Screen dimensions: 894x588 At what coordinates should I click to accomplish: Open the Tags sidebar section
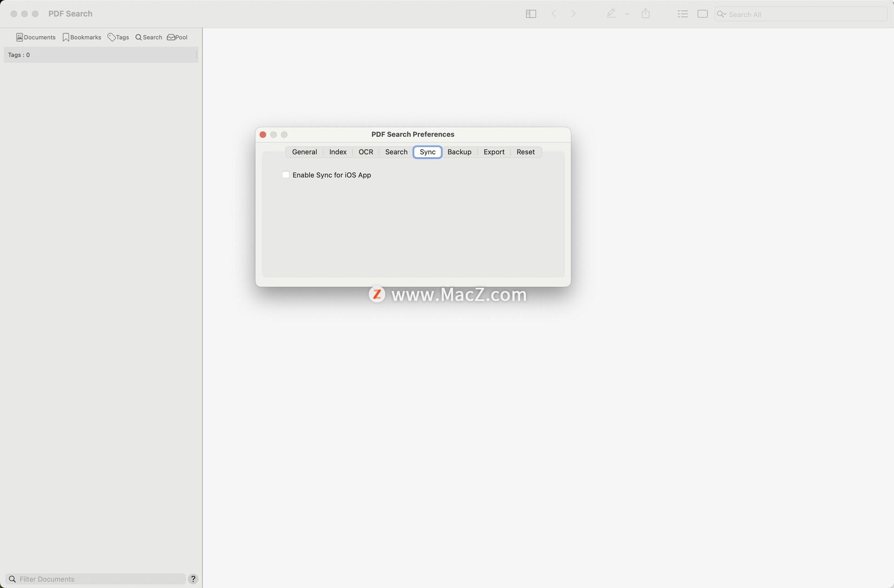click(x=118, y=37)
